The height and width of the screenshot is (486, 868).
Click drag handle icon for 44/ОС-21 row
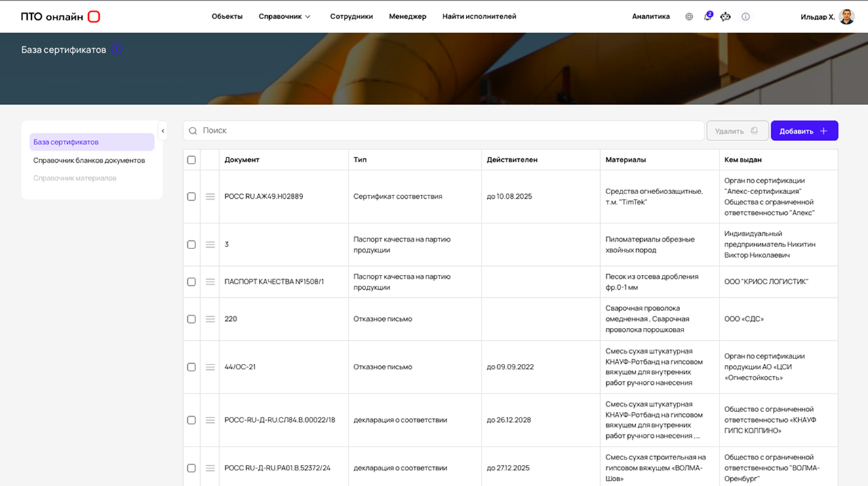pos(210,367)
